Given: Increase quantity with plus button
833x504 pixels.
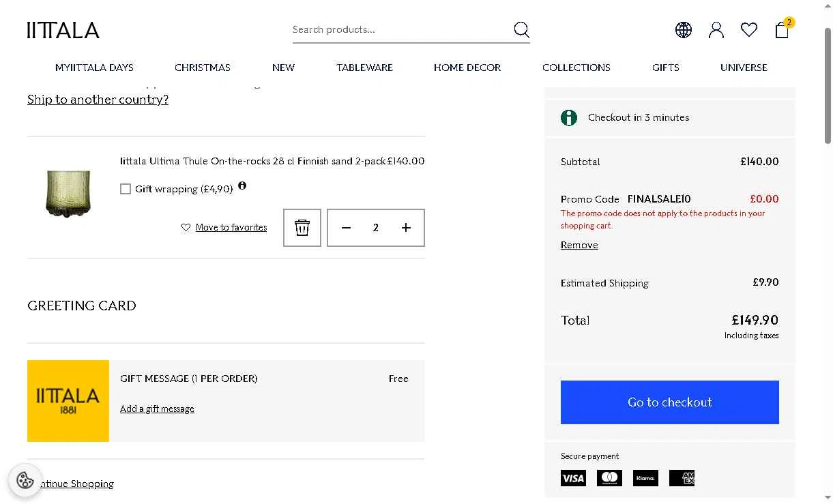Looking at the screenshot, I should pyautogui.click(x=406, y=228).
